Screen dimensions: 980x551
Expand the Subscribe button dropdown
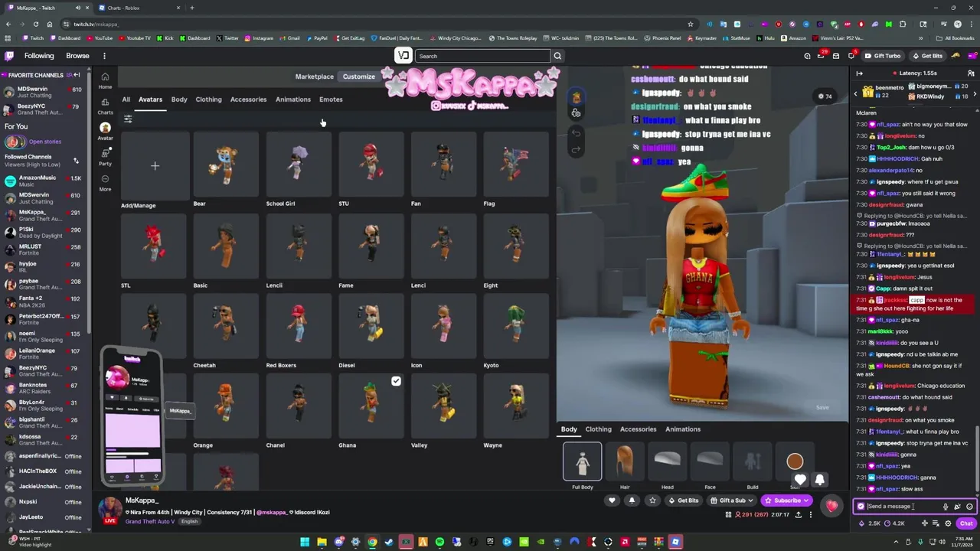click(x=806, y=500)
